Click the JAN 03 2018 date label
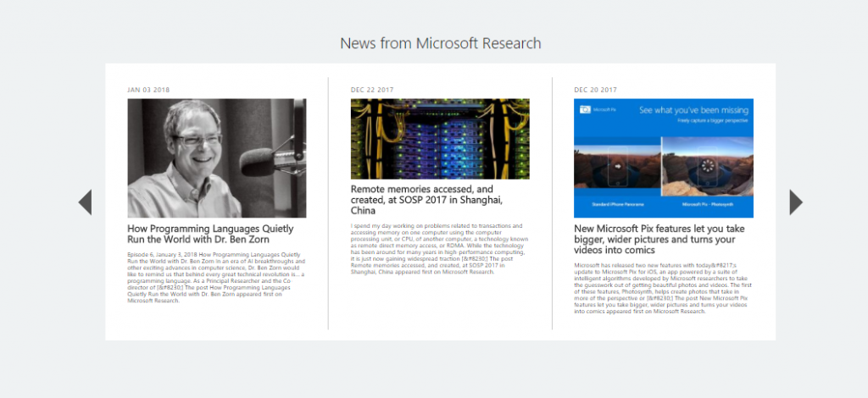 click(x=150, y=90)
